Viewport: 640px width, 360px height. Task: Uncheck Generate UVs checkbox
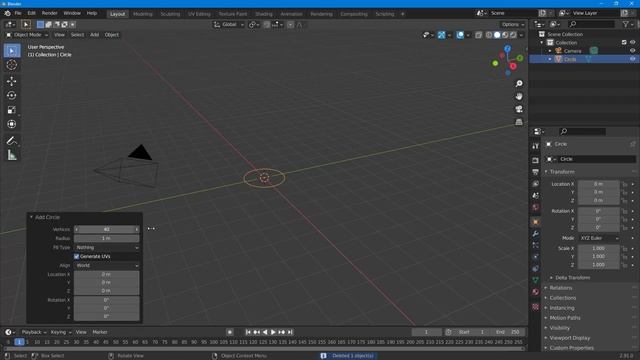(x=76, y=256)
